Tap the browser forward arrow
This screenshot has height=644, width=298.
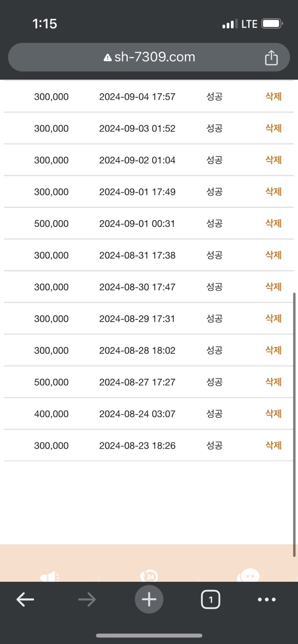click(x=87, y=599)
